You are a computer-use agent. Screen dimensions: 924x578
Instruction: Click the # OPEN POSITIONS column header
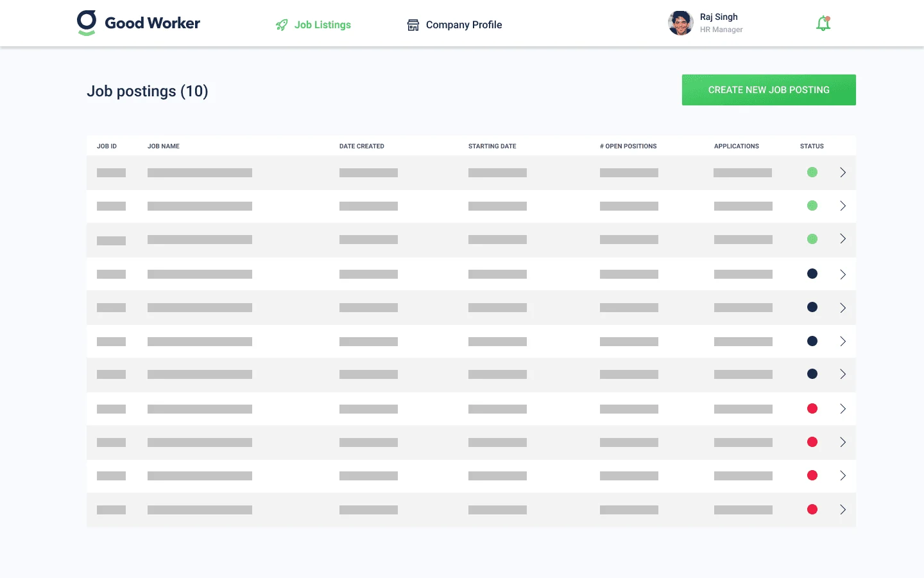628,146
